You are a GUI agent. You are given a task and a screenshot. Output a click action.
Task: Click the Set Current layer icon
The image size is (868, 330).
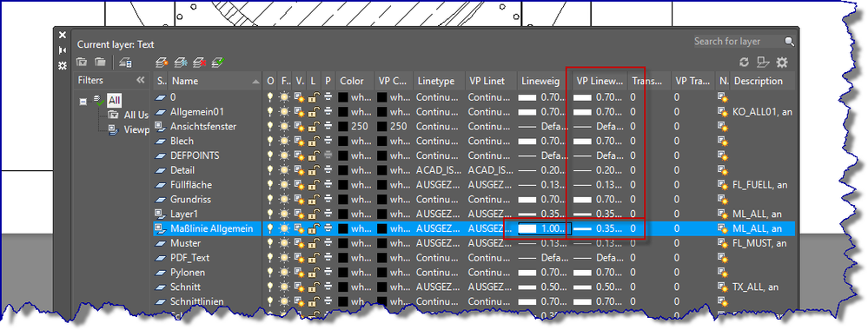[x=219, y=62]
